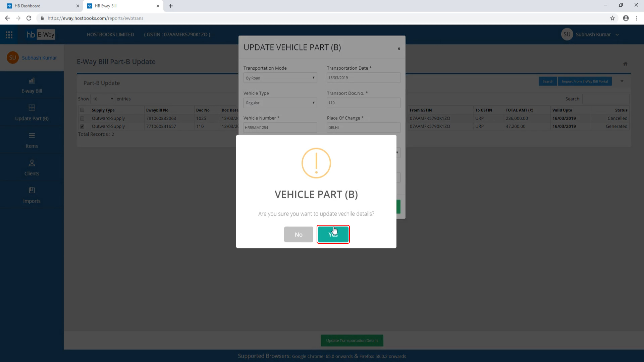Click the Transportation Date field
The width and height of the screenshot is (644, 362).
[x=364, y=78]
